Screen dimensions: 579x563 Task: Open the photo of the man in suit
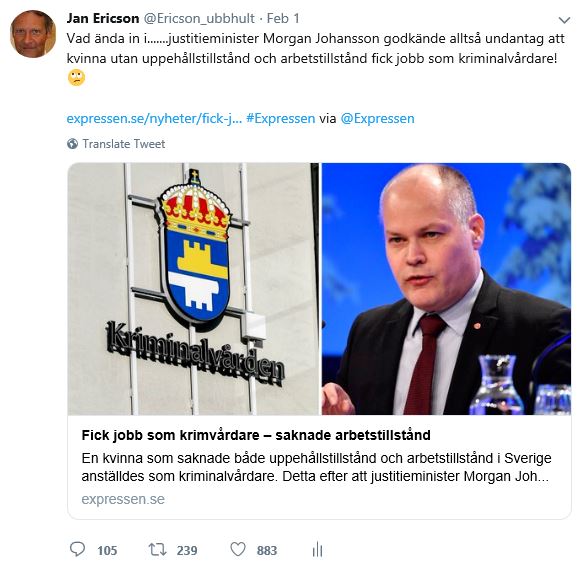click(x=446, y=289)
